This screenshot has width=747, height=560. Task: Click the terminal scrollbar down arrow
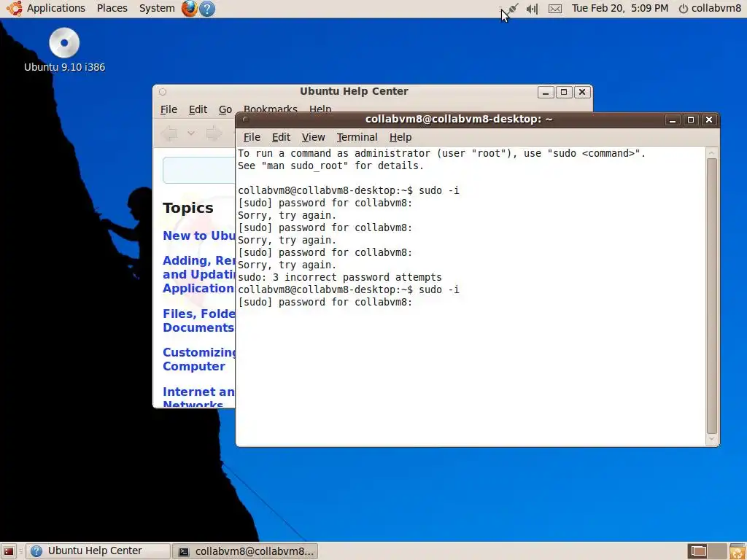pos(712,439)
